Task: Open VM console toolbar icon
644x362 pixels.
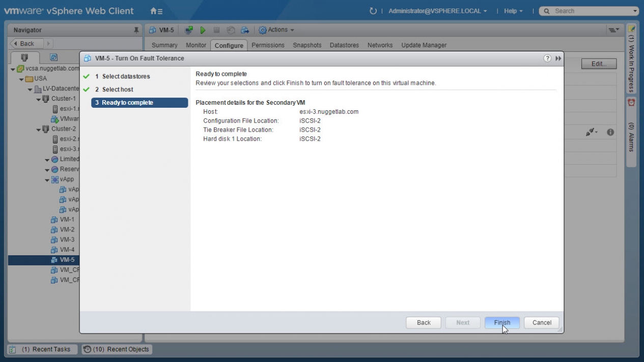Action: [189, 30]
